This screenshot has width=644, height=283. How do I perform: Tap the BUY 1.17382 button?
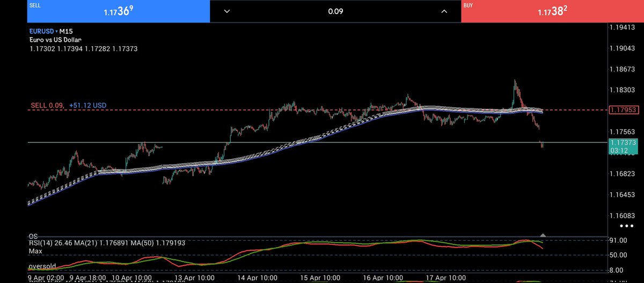coord(552,11)
